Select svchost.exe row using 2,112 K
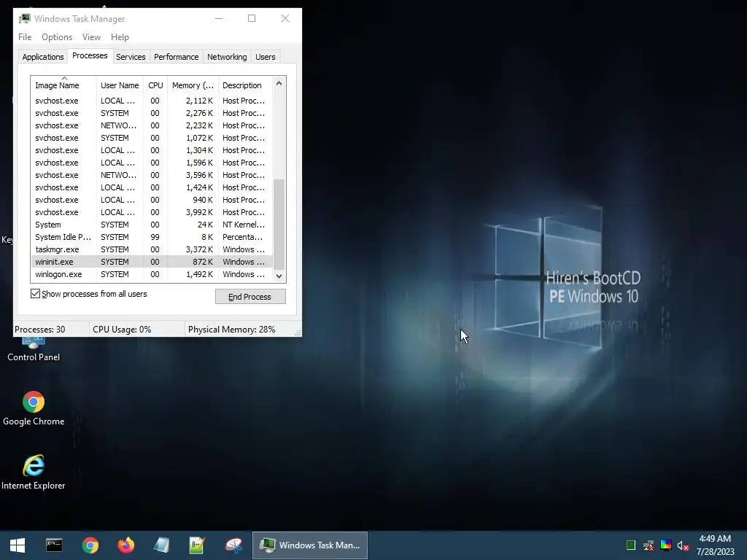Viewport: 747px width, 560px height. [x=152, y=101]
